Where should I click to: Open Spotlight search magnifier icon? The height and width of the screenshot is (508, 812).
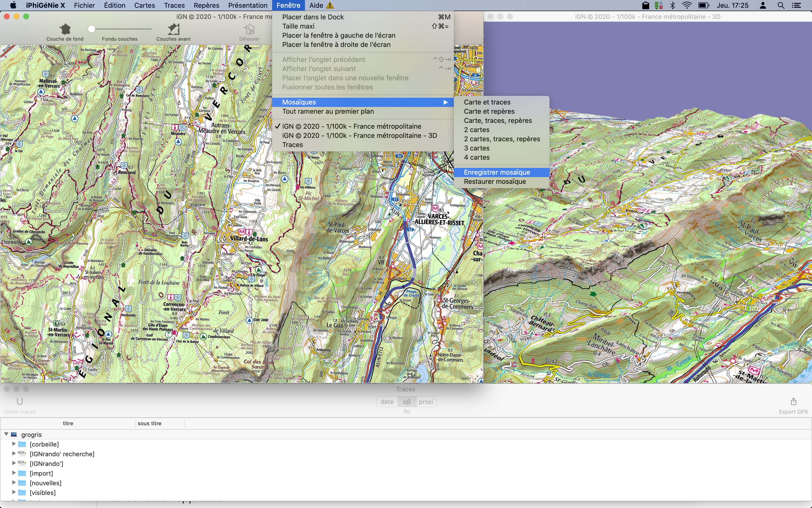click(781, 5)
